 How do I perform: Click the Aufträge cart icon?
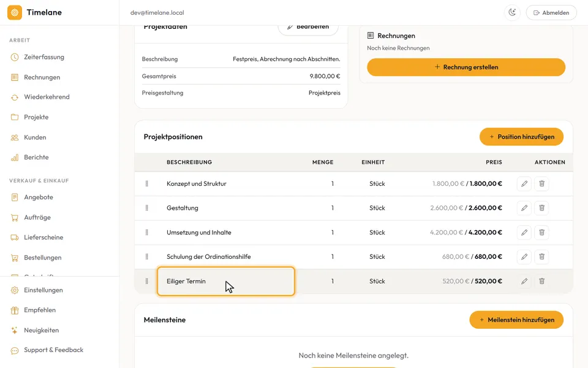(15, 217)
